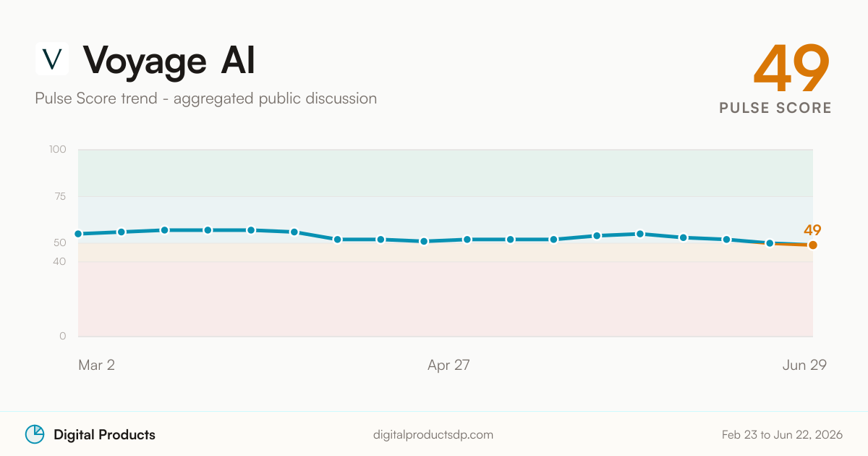Select the Mar 2 axis date label
Screen dimensions: 868x456
96,365
